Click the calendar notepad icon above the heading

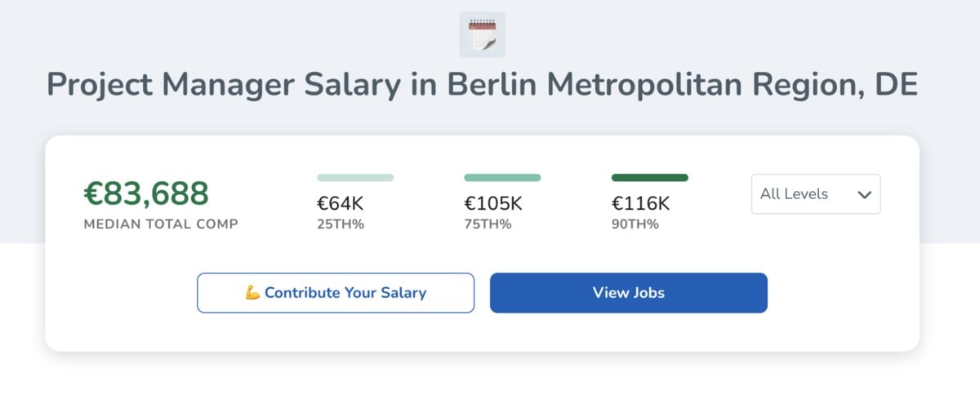click(x=482, y=34)
